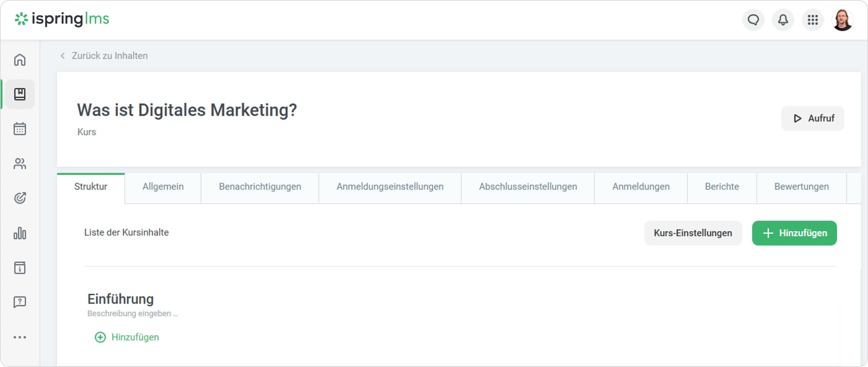Open the notifications bell

pyautogui.click(x=783, y=20)
